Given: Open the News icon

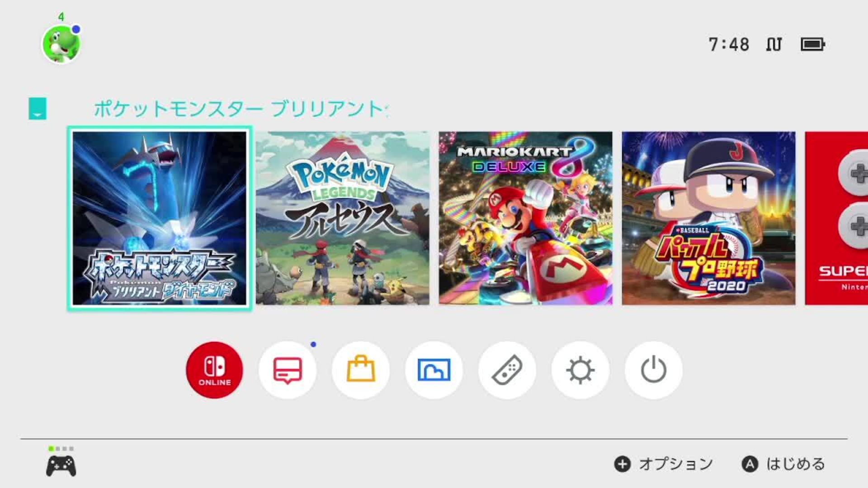Looking at the screenshot, I should [x=288, y=370].
